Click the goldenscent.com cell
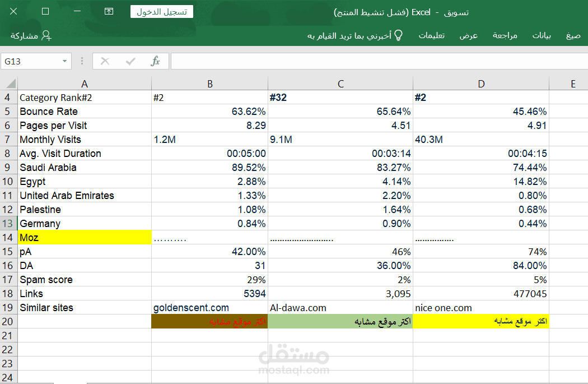The height and width of the screenshot is (384, 588). click(209, 308)
